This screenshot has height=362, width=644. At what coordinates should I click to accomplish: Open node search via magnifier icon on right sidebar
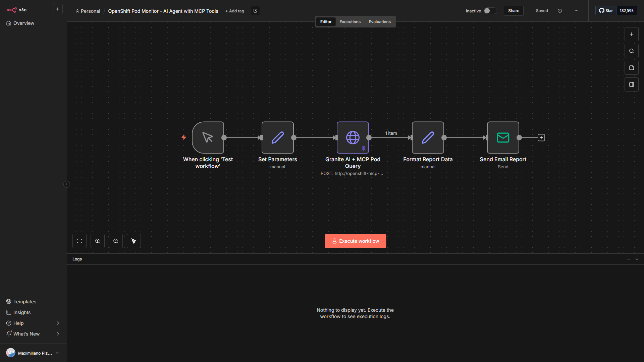tap(632, 51)
